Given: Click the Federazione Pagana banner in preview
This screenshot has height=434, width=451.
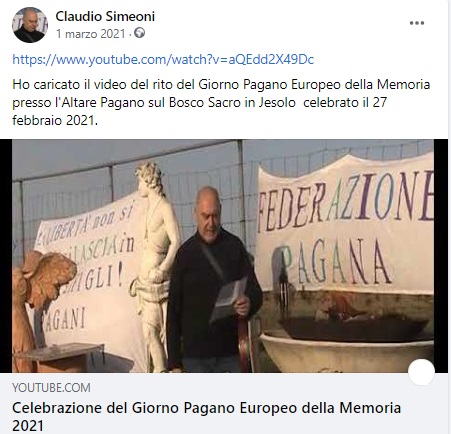Looking at the screenshot, I should coord(346,223).
